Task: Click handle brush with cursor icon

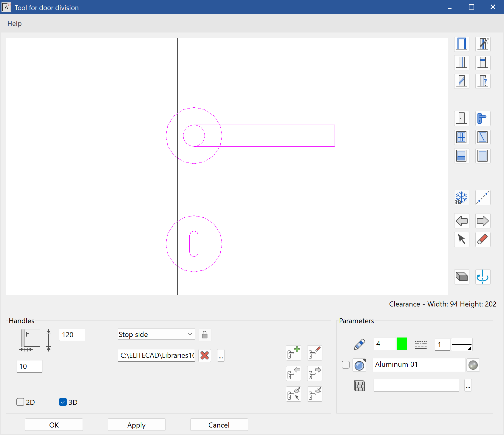Action: tap(293, 394)
